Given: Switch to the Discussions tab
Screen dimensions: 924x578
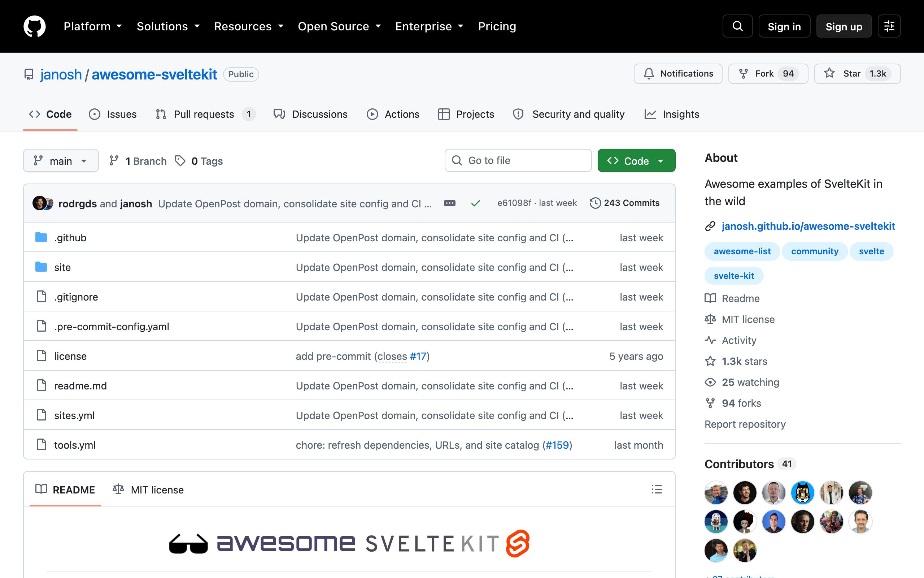Looking at the screenshot, I should (x=310, y=114).
